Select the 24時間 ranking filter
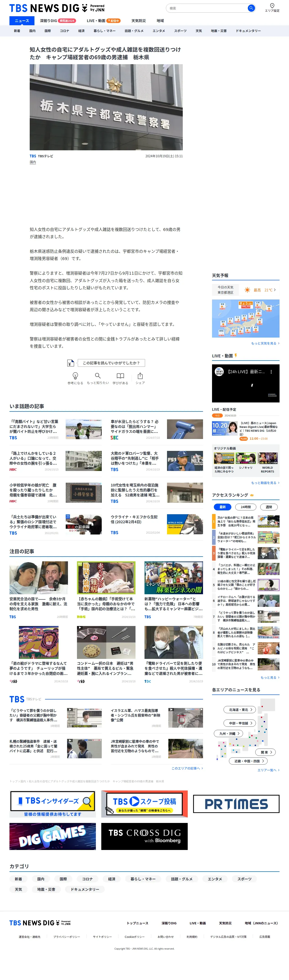The height and width of the screenshot is (980, 289). click(x=246, y=507)
